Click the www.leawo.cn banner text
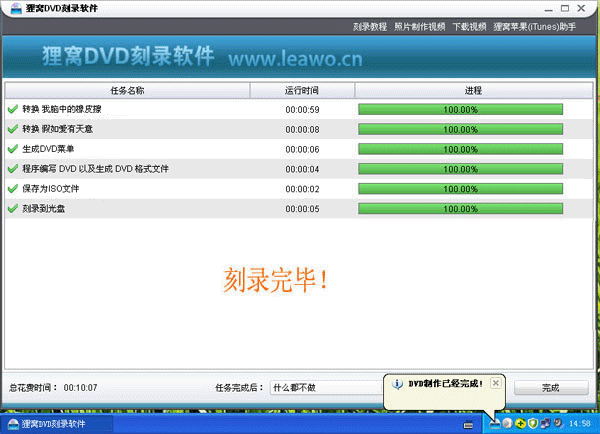The width and height of the screenshot is (600, 434). pyautogui.click(x=295, y=59)
